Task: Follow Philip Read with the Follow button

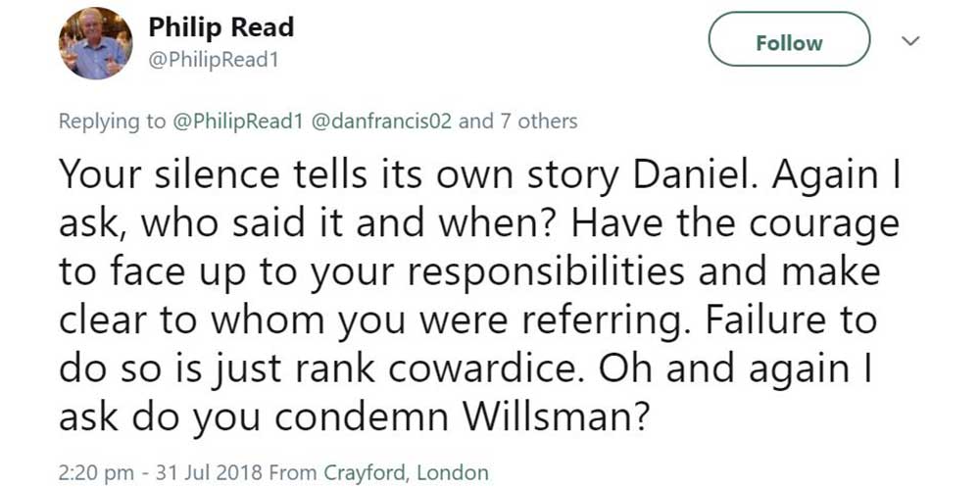Action: 789,43
